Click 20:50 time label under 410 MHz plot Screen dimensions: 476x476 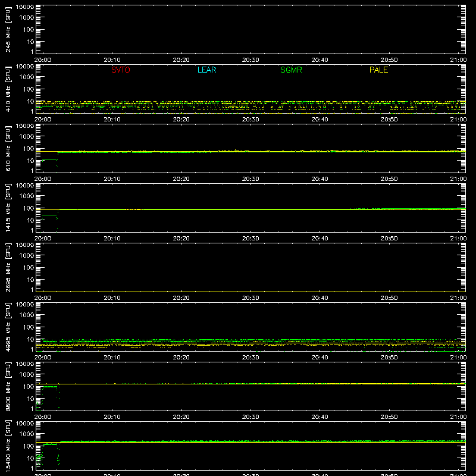click(389, 120)
